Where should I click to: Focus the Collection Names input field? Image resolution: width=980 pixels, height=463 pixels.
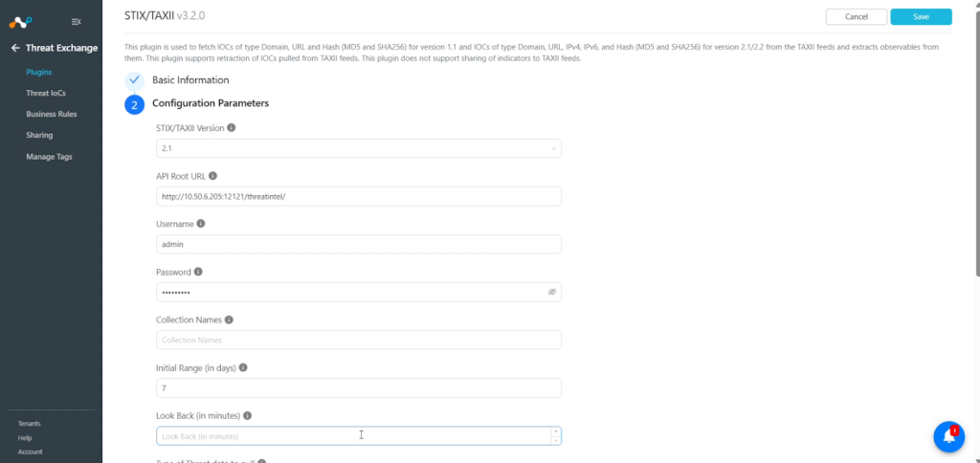(359, 340)
